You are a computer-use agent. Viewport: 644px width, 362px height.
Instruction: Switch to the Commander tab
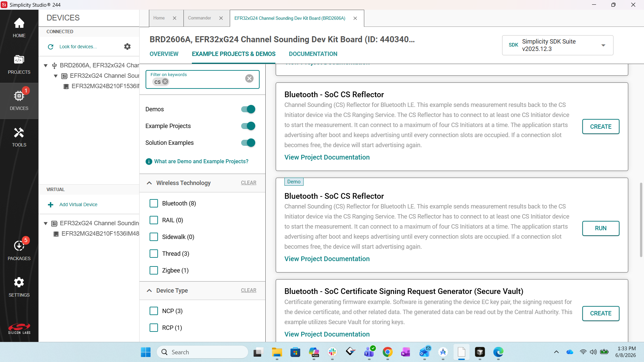pos(200,18)
